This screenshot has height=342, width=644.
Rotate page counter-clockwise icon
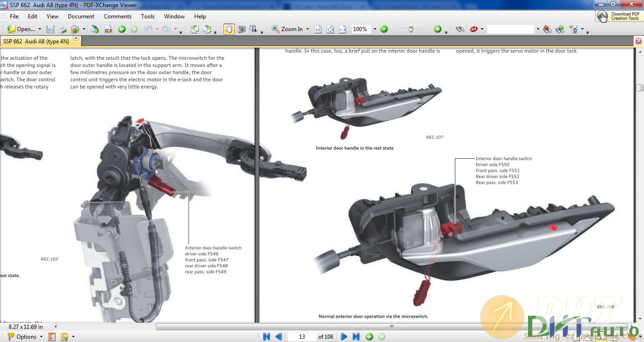[195, 29]
